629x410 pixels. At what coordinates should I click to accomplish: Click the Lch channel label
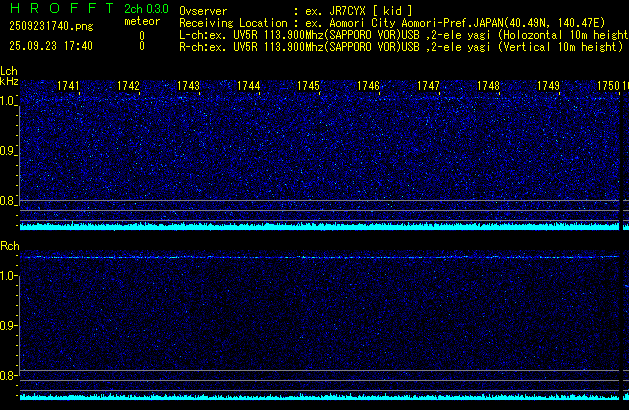[x=9, y=71]
